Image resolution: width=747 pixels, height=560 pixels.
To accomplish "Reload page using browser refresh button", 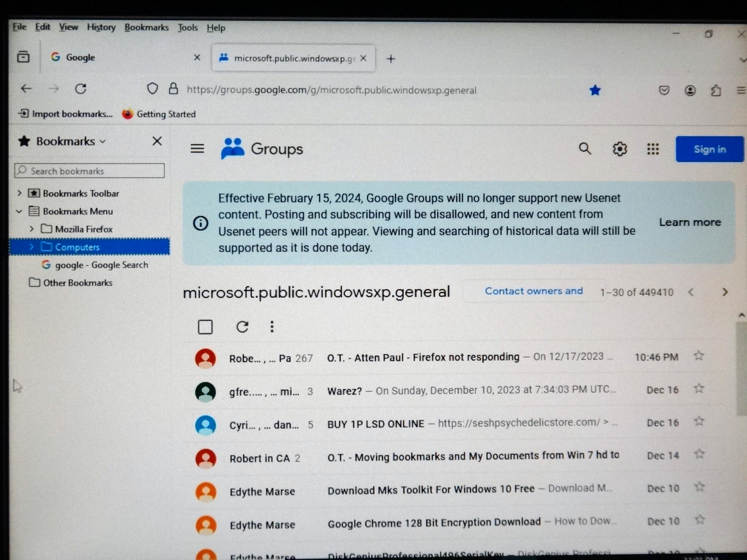I will (x=81, y=89).
